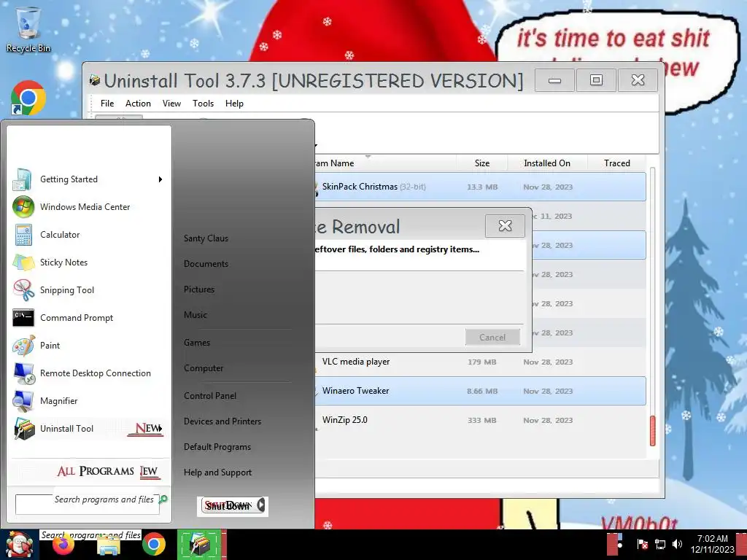Open the Tools menu
Screen dimensions: 747x560
(x=203, y=104)
